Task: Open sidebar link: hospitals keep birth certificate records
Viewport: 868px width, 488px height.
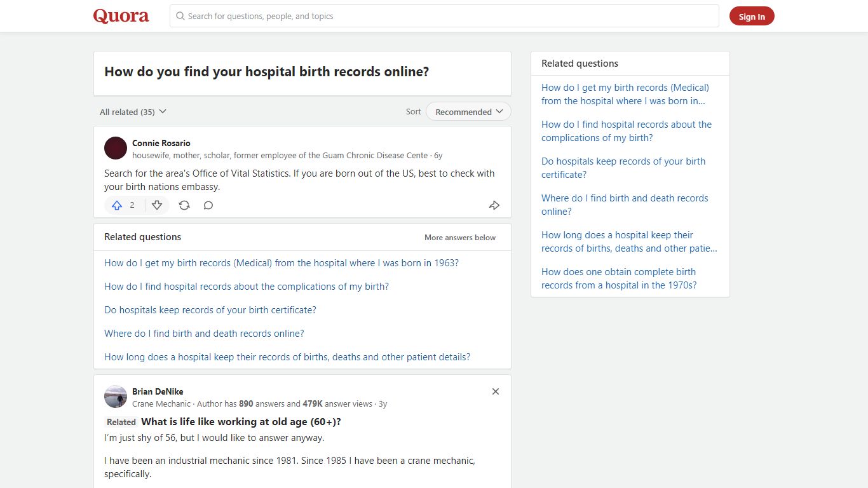Action: [x=623, y=168]
